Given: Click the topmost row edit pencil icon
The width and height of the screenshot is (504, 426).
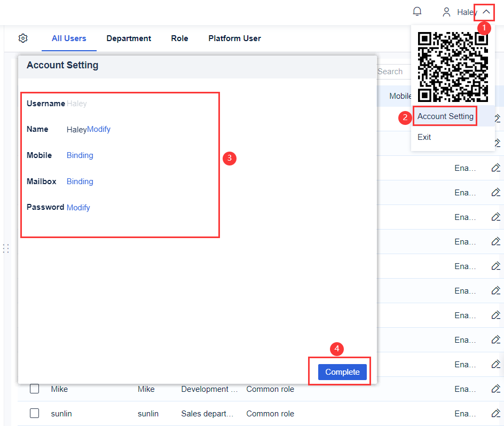Looking at the screenshot, I should click(x=495, y=118).
